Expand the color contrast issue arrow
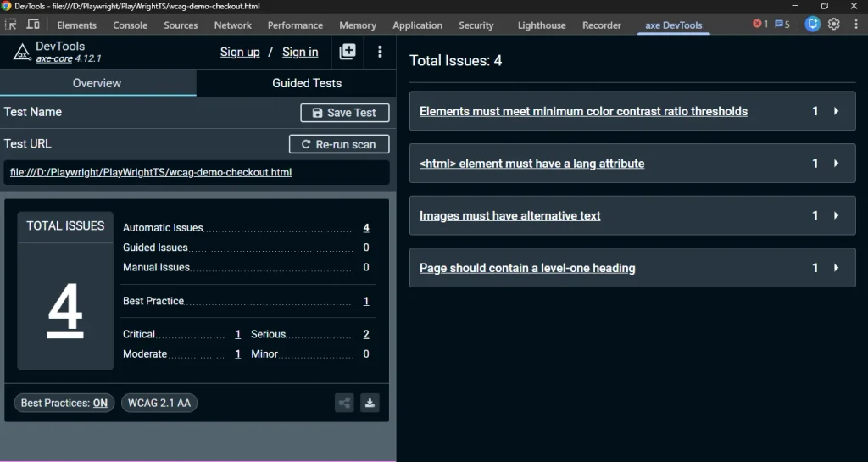This screenshot has width=868, height=462. [836, 111]
